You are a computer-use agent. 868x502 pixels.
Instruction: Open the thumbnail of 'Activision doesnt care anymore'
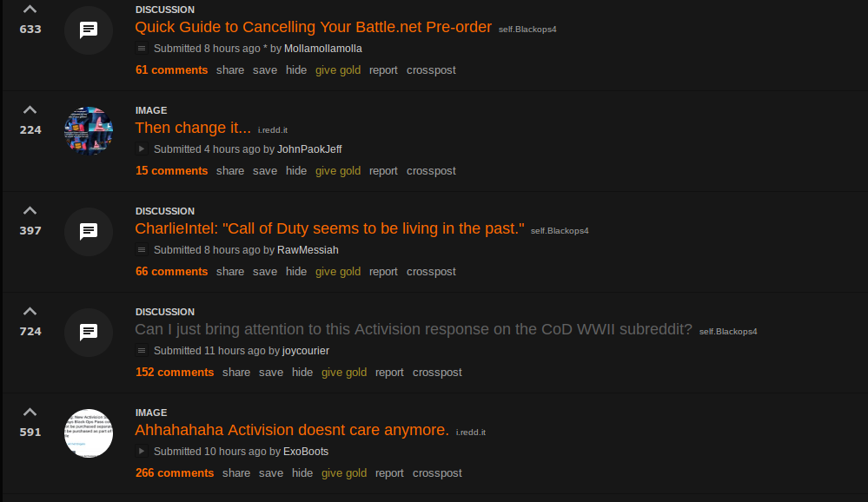(x=89, y=433)
